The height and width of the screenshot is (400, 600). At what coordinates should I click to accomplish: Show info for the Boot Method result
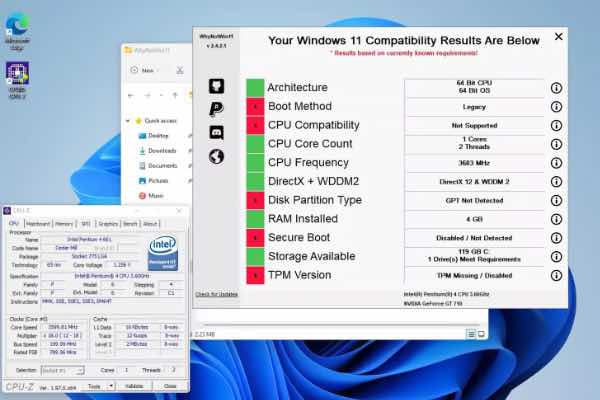[556, 107]
